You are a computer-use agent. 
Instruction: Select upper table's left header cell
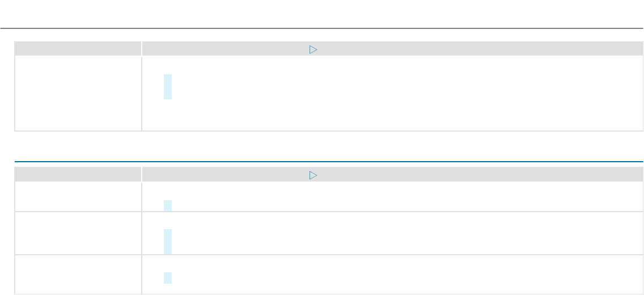[78, 49]
